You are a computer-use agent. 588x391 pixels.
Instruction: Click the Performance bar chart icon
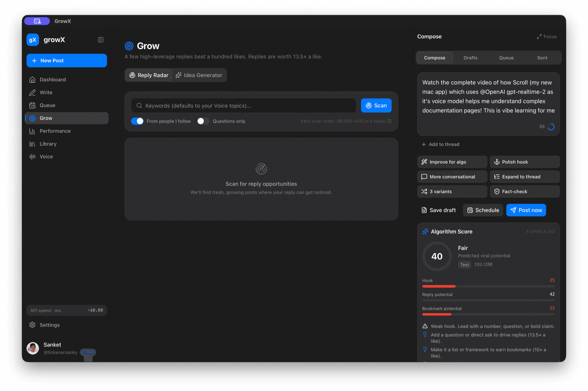pyautogui.click(x=32, y=131)
